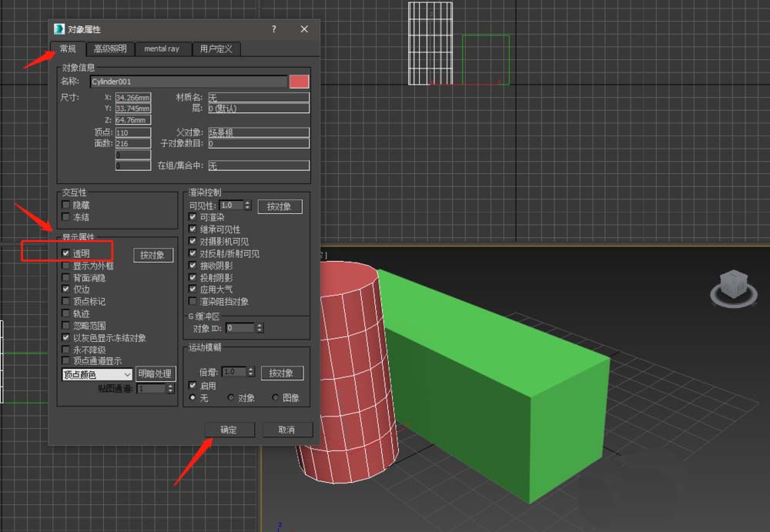Toggle 以灰色显示冻结对象 checkbox
This screenshot has width=770, height=532.
pyautogui.click(x=65, y=337)
